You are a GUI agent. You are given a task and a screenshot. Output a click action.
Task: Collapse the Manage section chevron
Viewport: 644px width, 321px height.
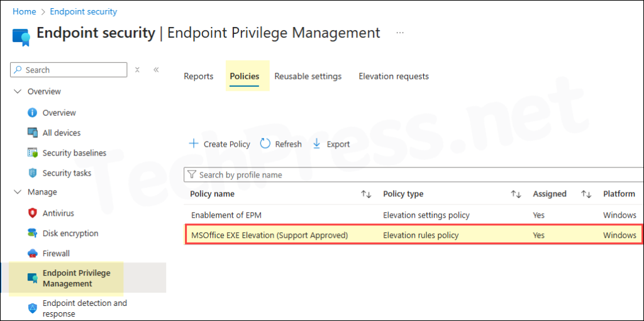(17, 192)
